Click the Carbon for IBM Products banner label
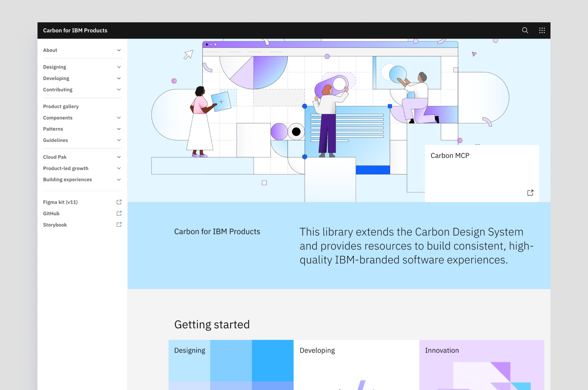 pos(217,231)
